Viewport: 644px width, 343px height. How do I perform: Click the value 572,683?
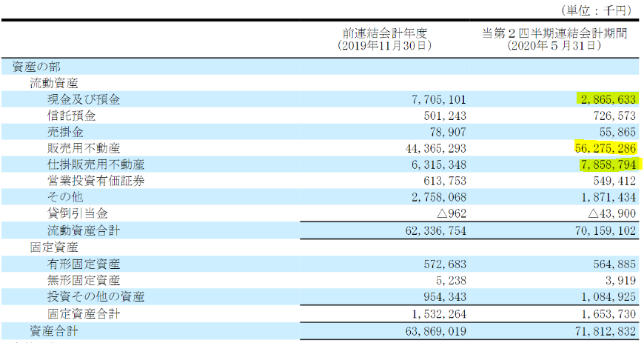(x=445, y=264)
